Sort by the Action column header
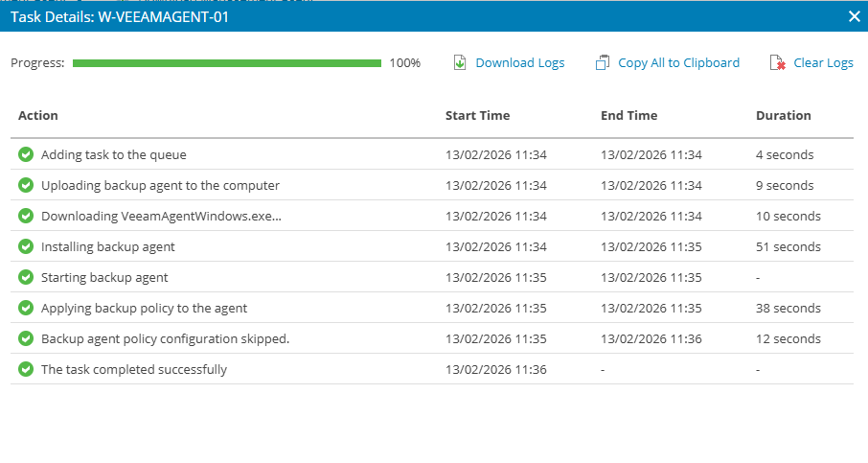The height and width of the screenshot is (463, 868). (38, 115)
